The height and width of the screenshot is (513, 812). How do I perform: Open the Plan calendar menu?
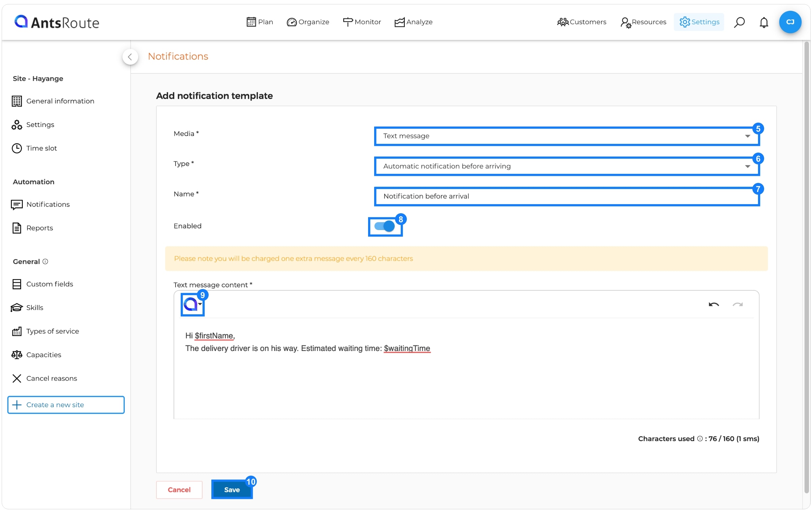point(259,22)
